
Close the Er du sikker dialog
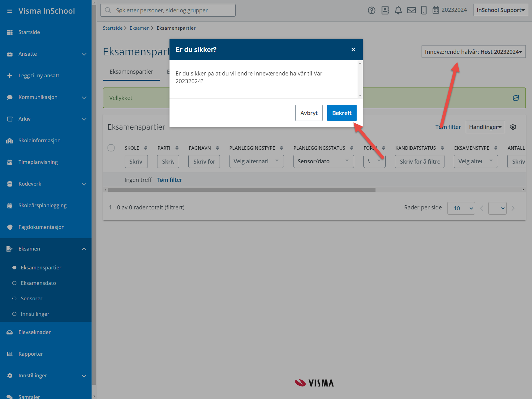coord(353,49)
